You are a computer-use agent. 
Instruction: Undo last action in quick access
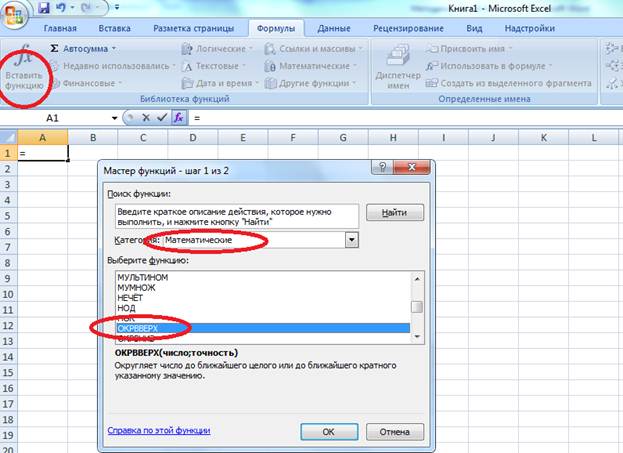point(60,7)
